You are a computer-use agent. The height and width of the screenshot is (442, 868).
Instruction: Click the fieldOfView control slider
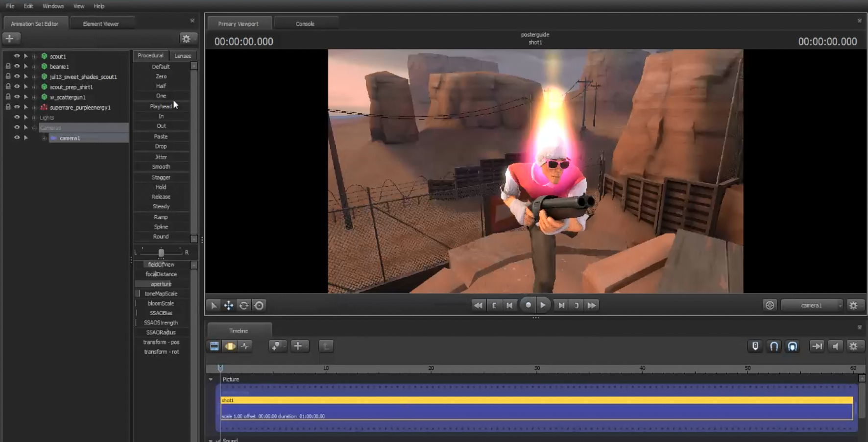click(x=161, y=265)
